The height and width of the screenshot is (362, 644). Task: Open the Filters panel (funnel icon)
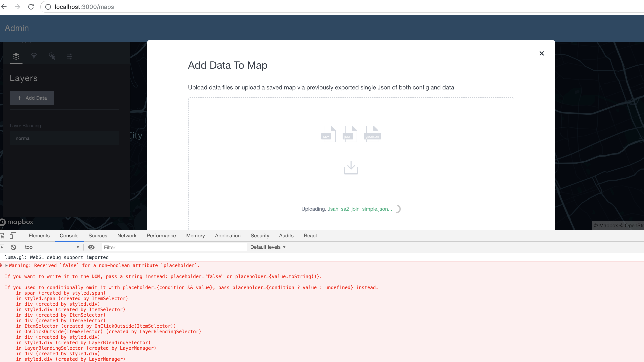pyautogui.click(x=34, y=56)
